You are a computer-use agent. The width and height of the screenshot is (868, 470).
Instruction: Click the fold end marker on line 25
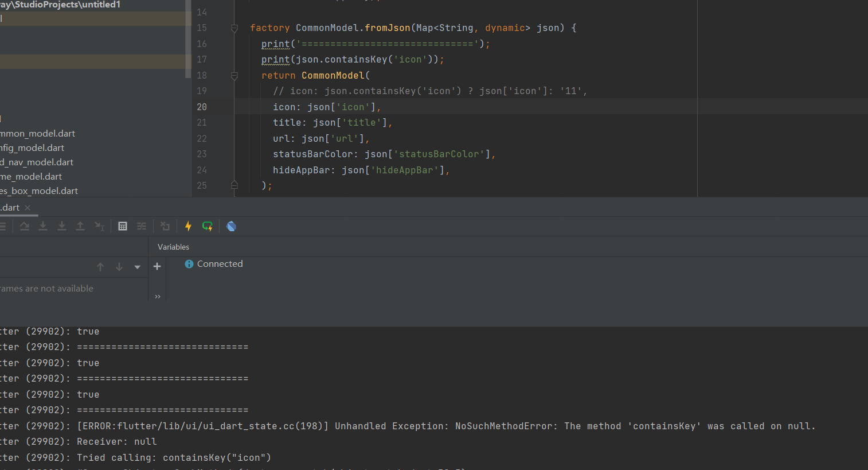coord(234,185)
